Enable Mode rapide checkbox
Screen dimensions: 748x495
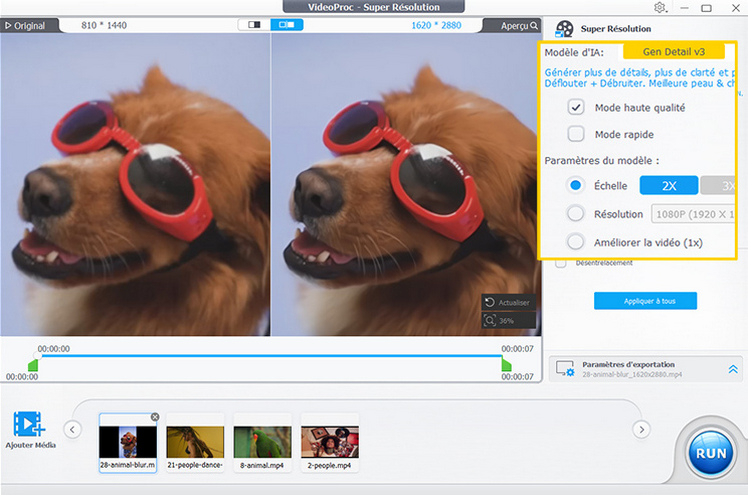(x=576, y=134)
